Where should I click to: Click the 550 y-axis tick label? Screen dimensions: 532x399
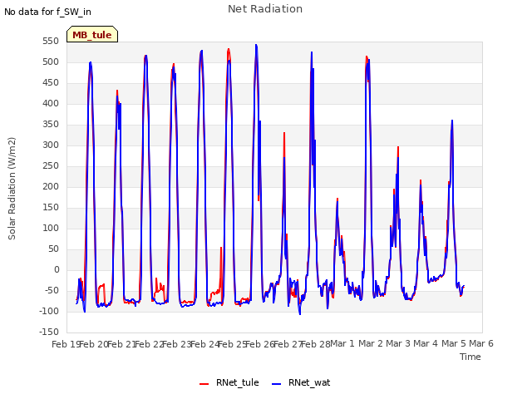point(51,41)
